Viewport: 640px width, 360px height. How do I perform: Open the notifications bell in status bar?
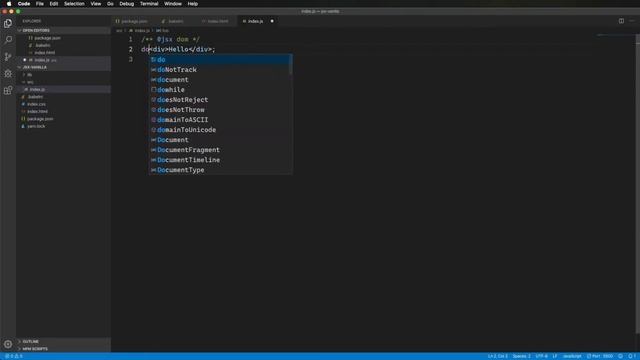pyautogui.click(x=631, y=356)
